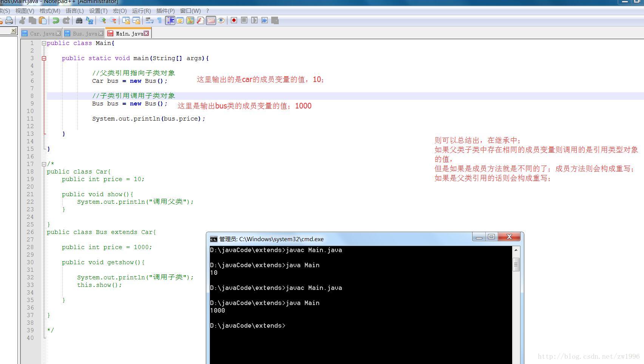
Task: Collapse the main method fold marker
Action: tap(44, 58)
